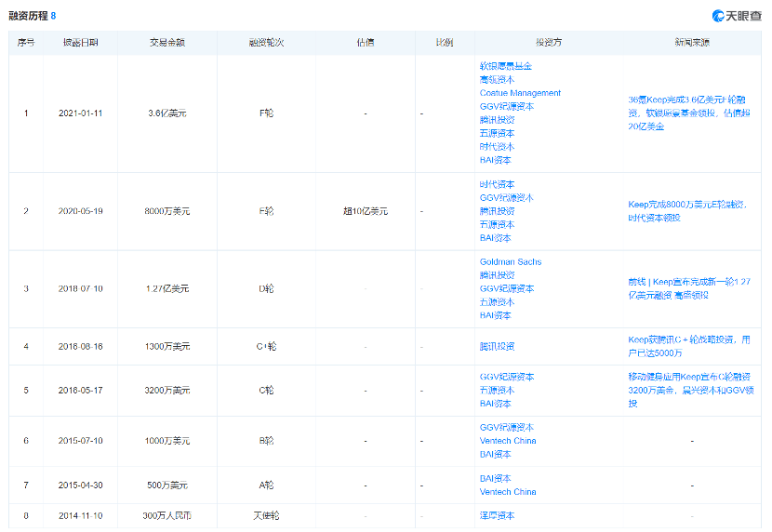772x532 pixels.
Task: Open 软银愿景基金 investor link
Action: tap(506, 66)
